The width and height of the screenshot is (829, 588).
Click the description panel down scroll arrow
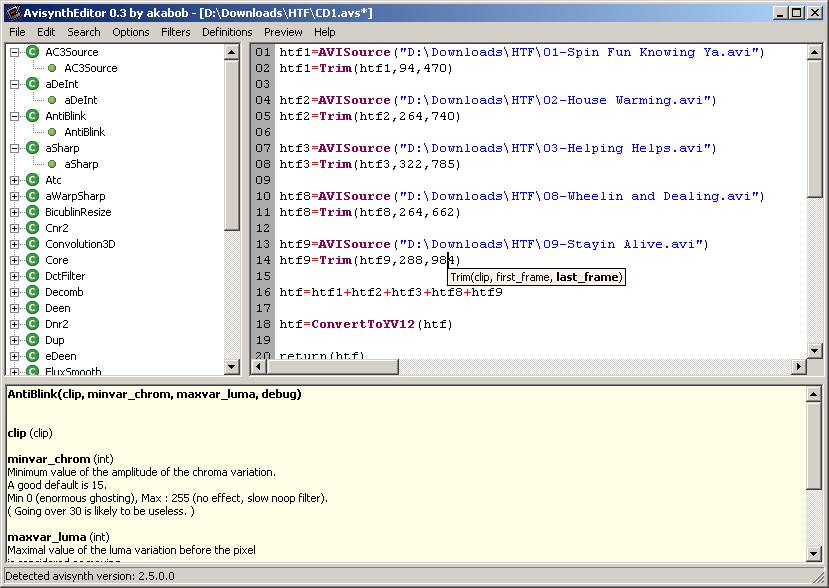click(814, 554)
